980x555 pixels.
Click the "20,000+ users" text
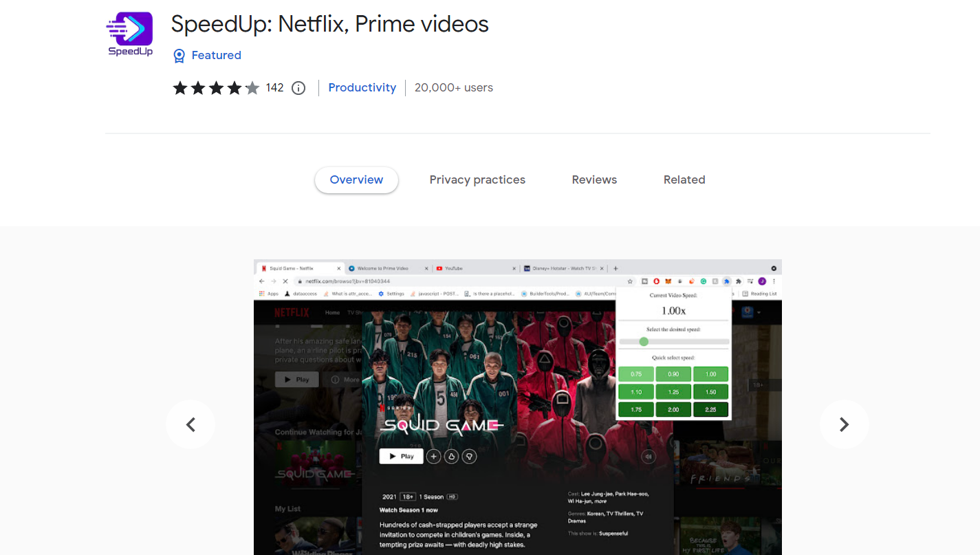tap(454, 88)
